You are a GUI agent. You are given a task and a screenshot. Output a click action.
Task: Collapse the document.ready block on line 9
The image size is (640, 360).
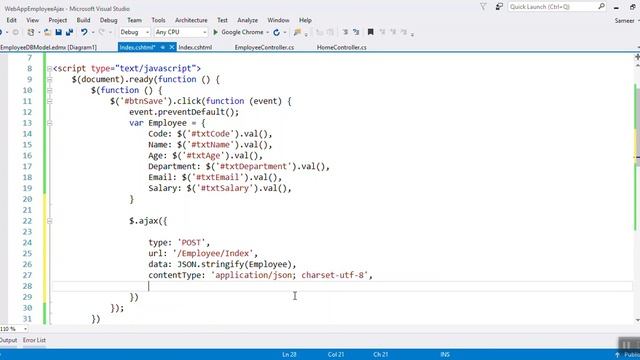pos(49,80)
